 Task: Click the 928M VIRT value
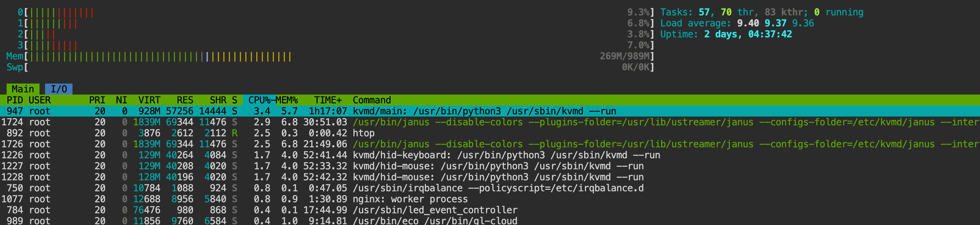149,111
